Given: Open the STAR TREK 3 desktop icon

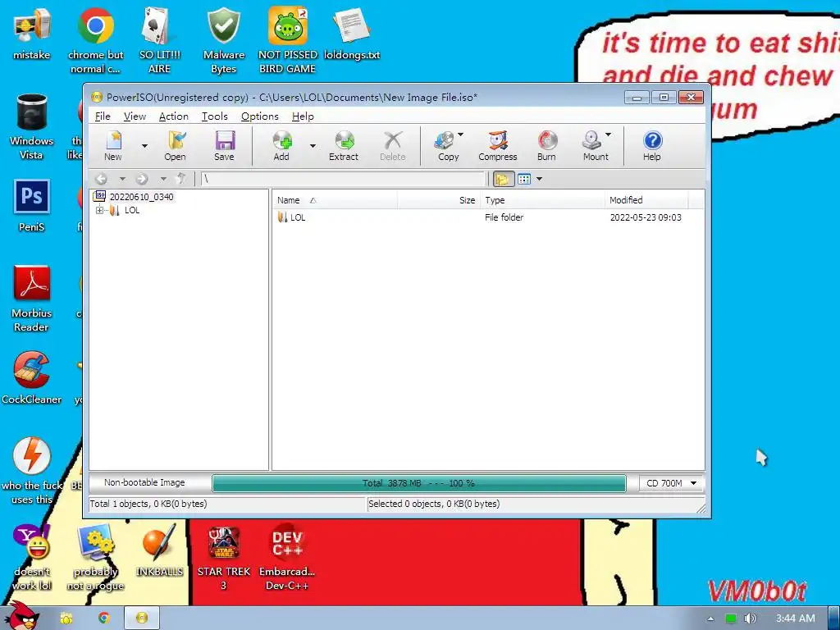Looking at the screenshot, I should pyautogui.click(x=224, y=557).
